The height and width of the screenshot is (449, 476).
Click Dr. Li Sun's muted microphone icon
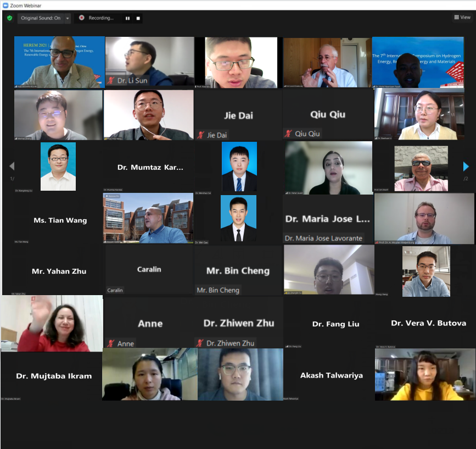(111, 80)
